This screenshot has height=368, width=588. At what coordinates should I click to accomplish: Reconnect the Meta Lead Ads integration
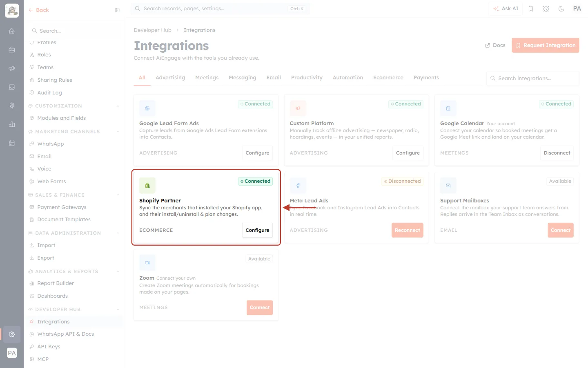pos(408,230)
